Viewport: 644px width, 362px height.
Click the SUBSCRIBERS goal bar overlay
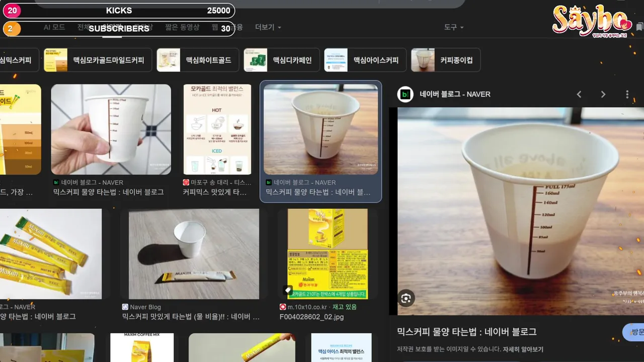[x=119, y=29]
